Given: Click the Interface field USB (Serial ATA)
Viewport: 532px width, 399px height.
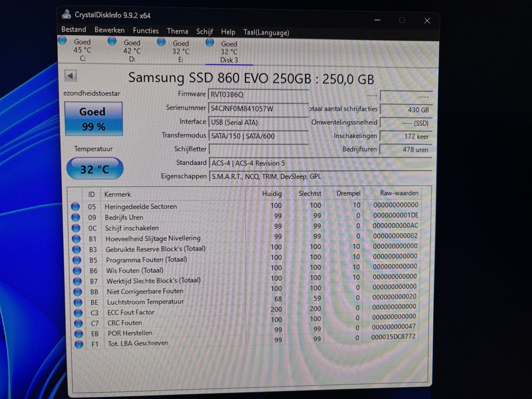Looking at the screenshot, I should point(258,122).
